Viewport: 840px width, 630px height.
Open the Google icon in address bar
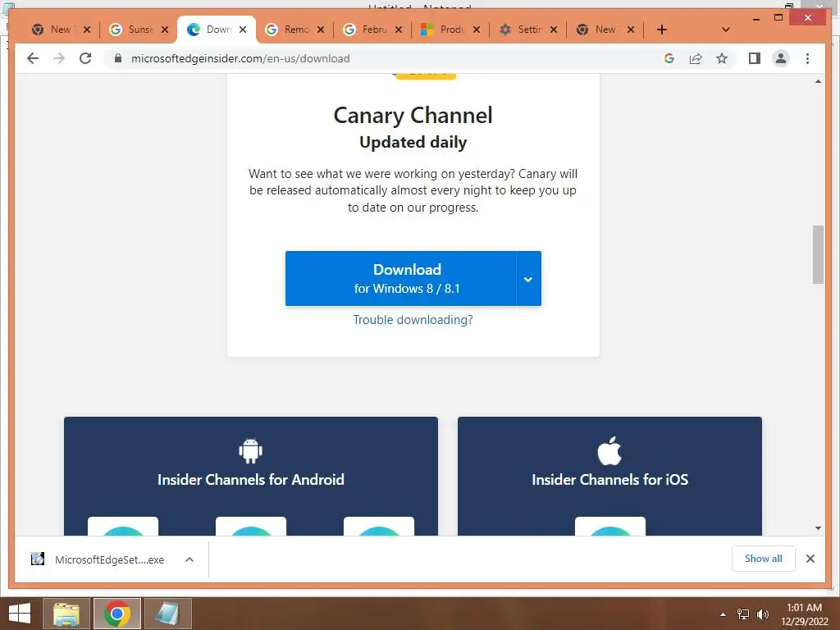[x=669, y=58]
